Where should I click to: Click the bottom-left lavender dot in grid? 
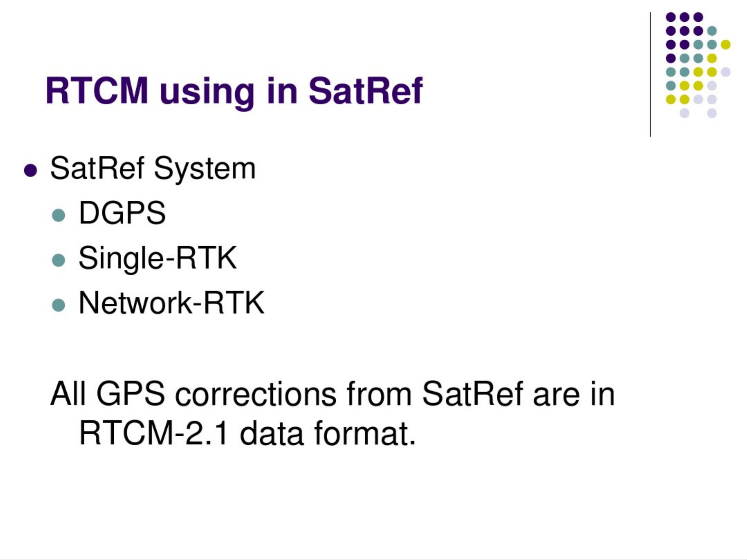(x=684, y=113)
